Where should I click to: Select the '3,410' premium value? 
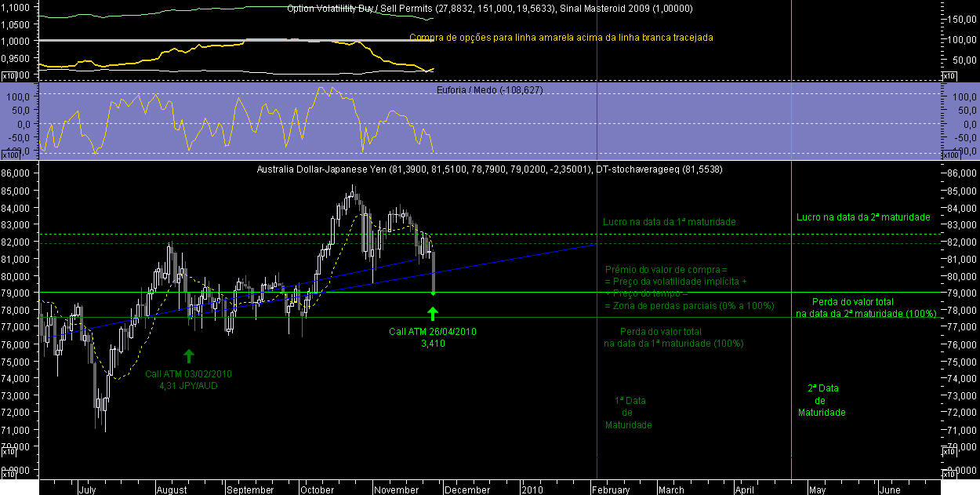433,343
